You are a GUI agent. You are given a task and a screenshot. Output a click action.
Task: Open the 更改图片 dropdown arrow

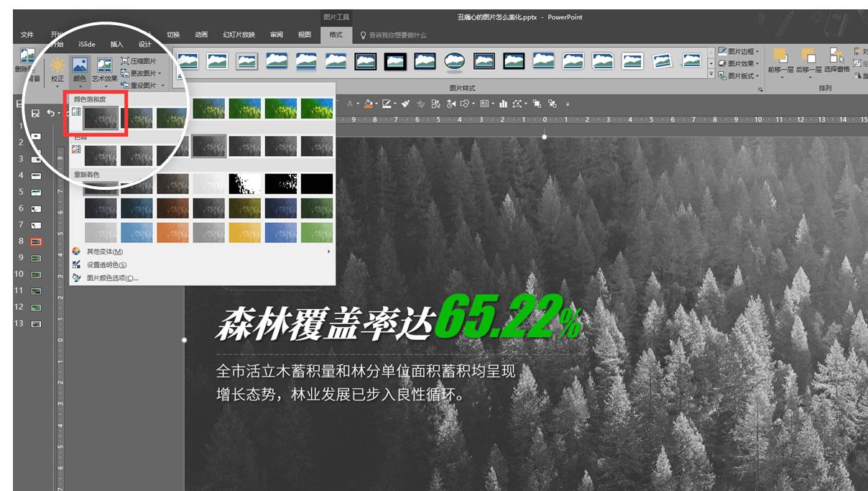click(x=160, y=73)
